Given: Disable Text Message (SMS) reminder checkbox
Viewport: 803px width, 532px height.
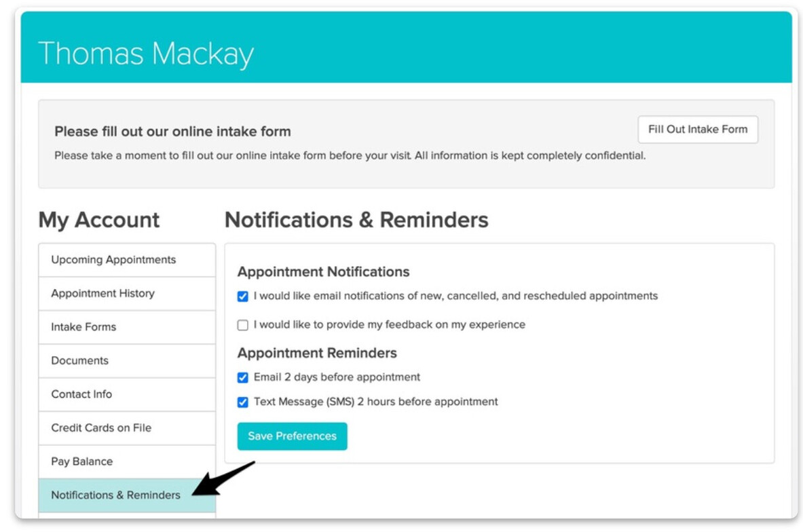Looking at the screenshot, I should click(243, 402).
